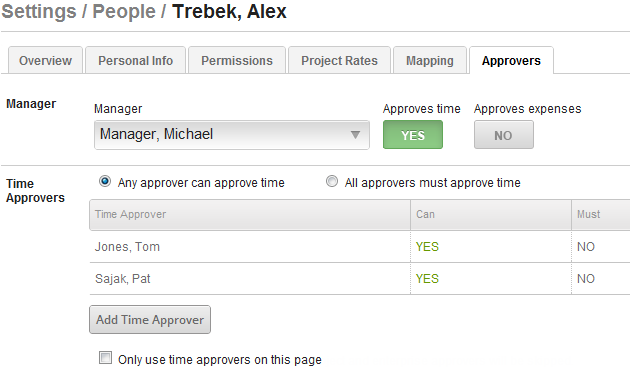Screen dimensions: 630x371
Task: Select the Jones, Tom approver row
Action: pos(360,246)
